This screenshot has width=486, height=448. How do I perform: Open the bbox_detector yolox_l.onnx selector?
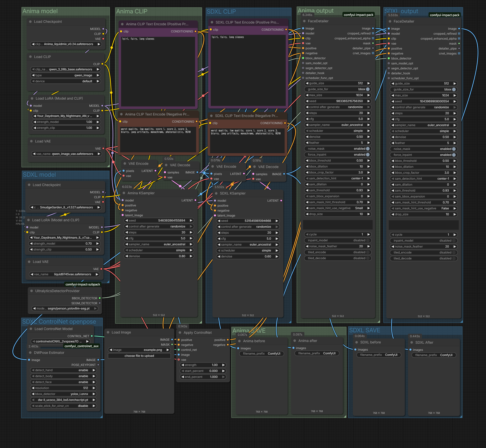[64, 394]
